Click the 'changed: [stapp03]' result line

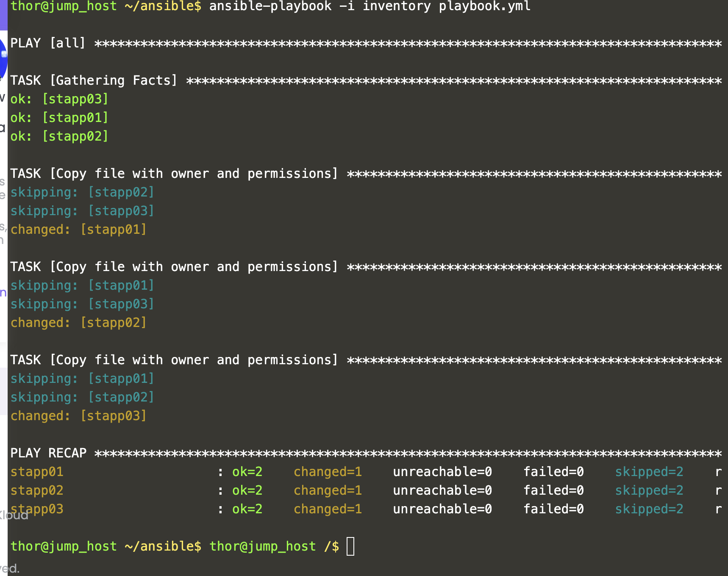click(78, 416)
